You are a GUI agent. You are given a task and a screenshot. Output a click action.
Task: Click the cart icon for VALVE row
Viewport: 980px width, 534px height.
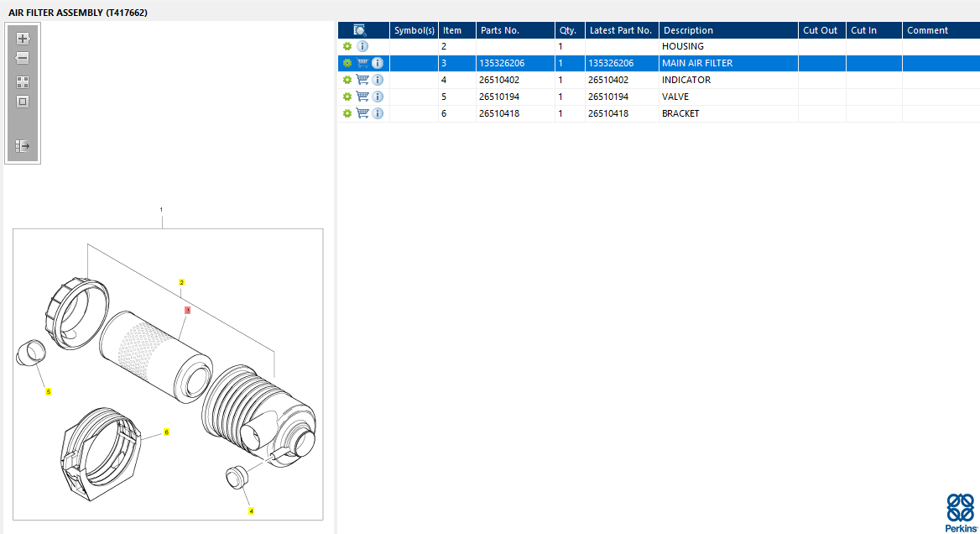click(x=362, y=97)
